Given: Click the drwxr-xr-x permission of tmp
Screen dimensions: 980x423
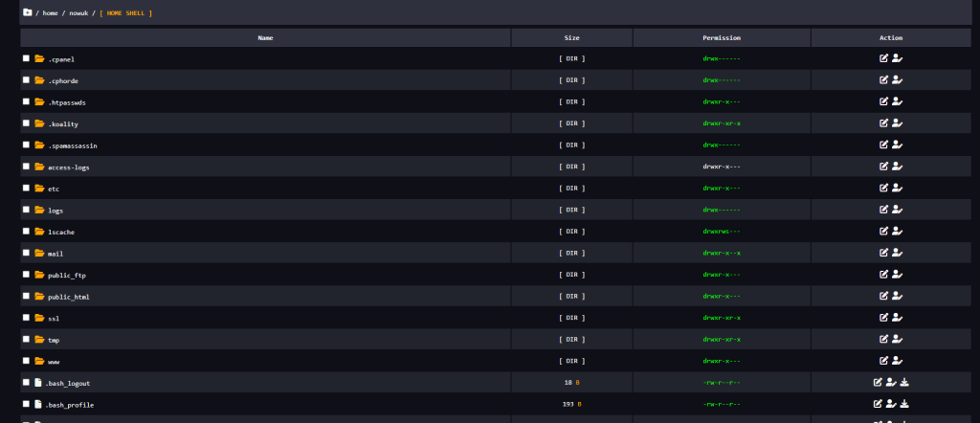Looking at the screenshot, I should click(721, 340).
